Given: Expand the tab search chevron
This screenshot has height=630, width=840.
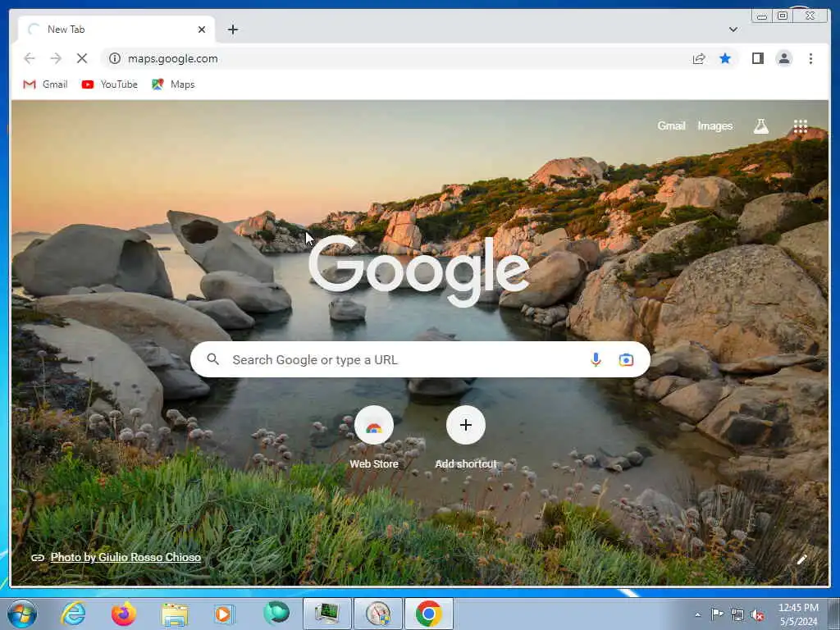Looking at the screenshot, I should pos(733,30).
